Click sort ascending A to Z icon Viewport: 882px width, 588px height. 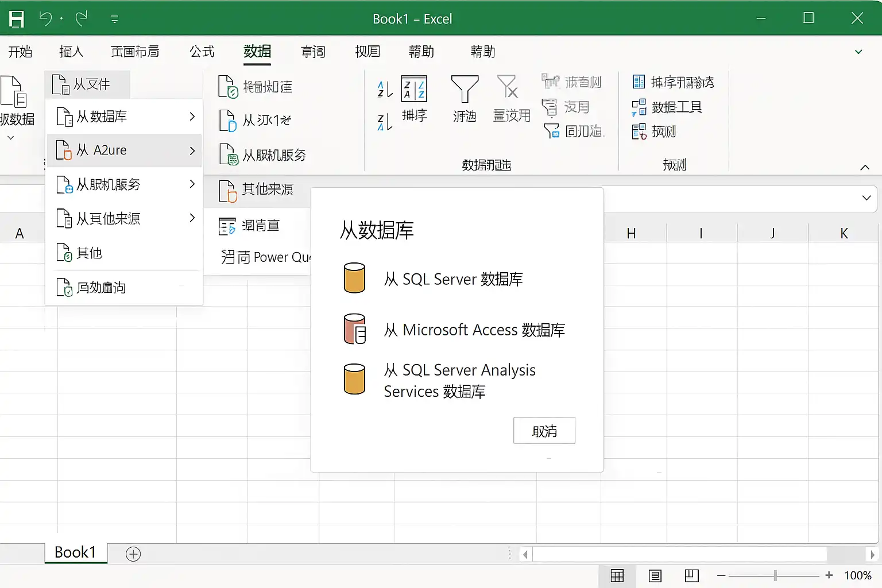(385, 89)
